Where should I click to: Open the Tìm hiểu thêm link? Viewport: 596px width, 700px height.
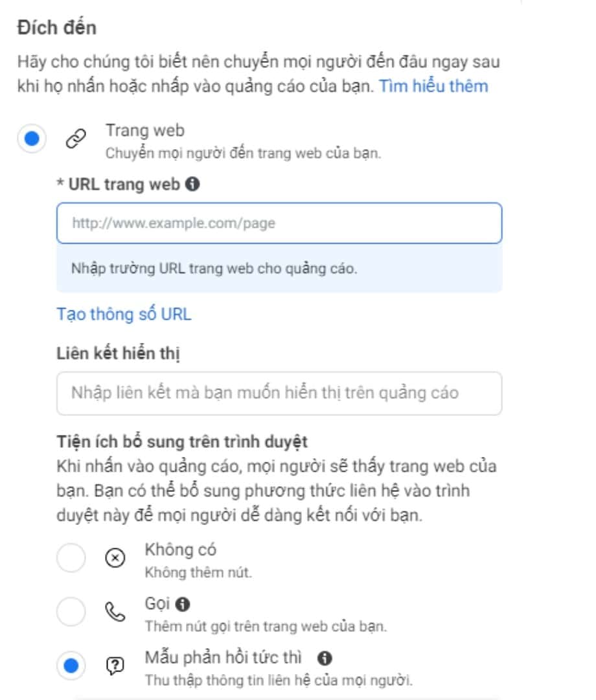click(433, 86)
